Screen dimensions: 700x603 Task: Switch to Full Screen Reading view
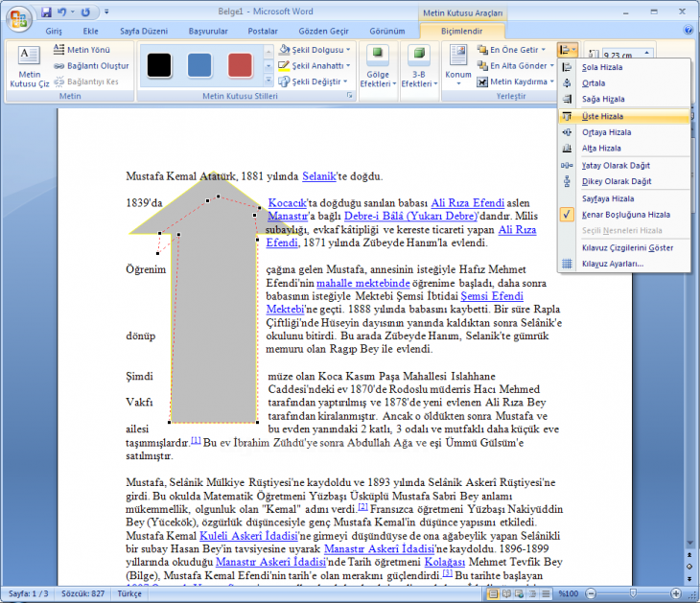pos(506,593)
